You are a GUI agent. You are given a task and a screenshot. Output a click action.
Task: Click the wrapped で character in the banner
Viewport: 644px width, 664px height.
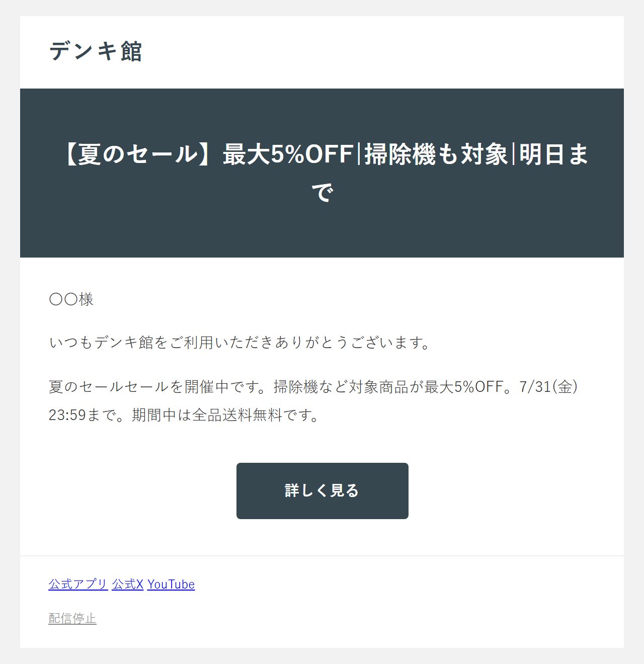pos(323,193)
